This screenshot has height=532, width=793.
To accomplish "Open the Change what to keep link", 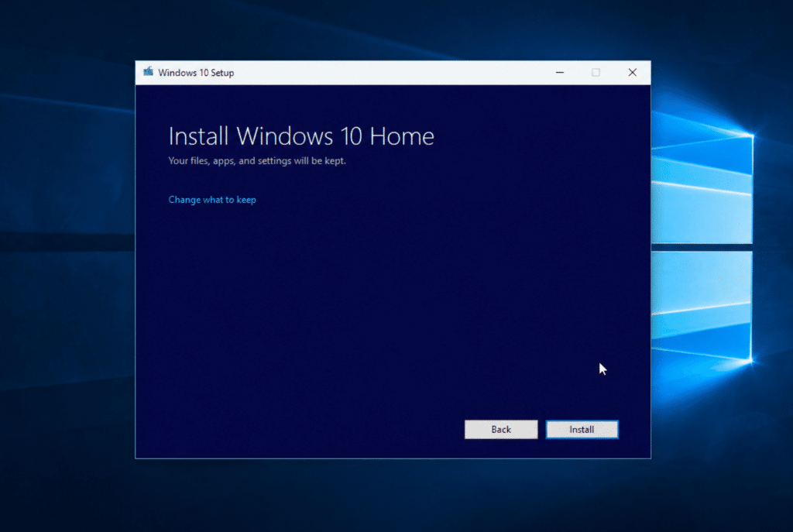I will 212,200.
